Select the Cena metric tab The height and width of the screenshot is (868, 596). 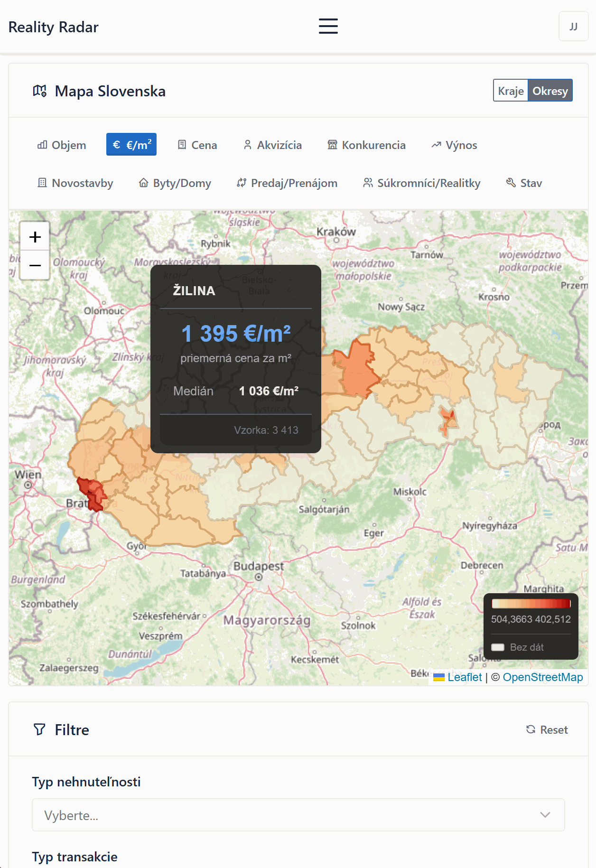pos(197,145)
